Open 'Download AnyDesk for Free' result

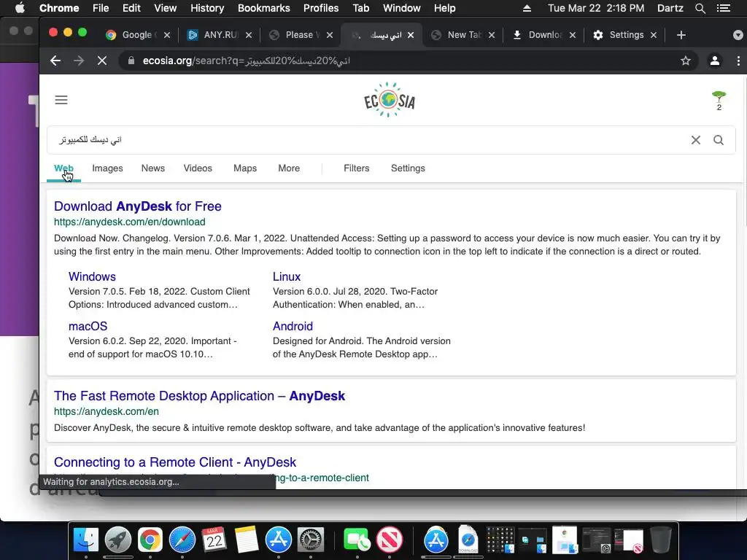(138, 206)
